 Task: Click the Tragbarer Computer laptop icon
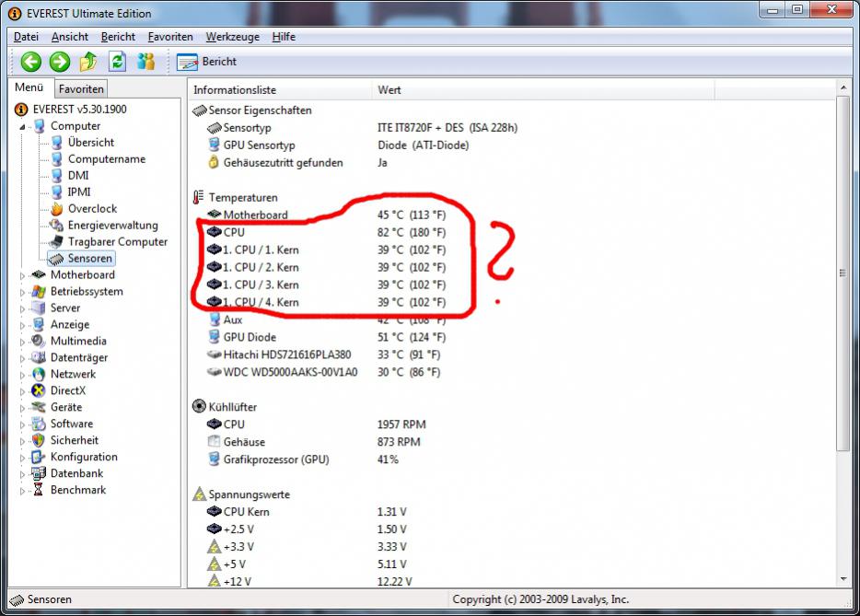pos(56,242)
